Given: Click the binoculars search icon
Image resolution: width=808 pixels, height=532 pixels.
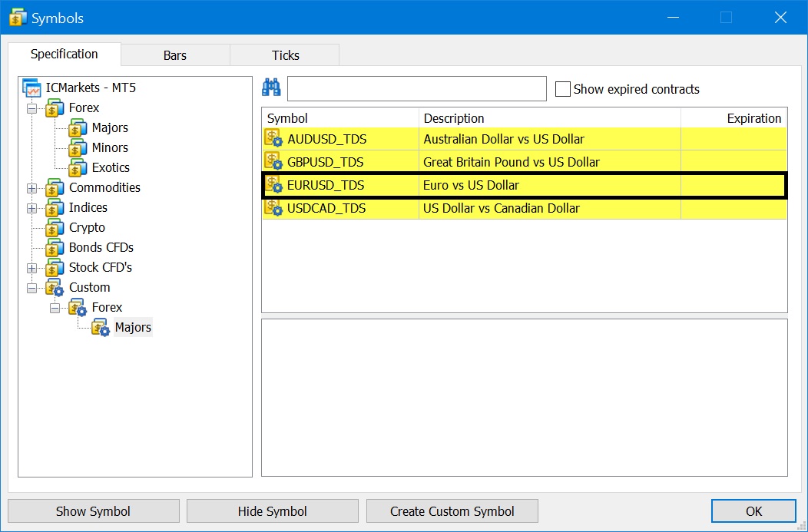Looking at the screenshot, I should click(x=271, y=88).
